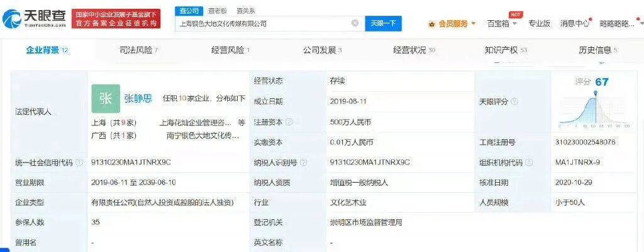Switch to the 公司发展 tab
Screen dimensions: 644x252
pyautogui.click(x=323, y=50)
